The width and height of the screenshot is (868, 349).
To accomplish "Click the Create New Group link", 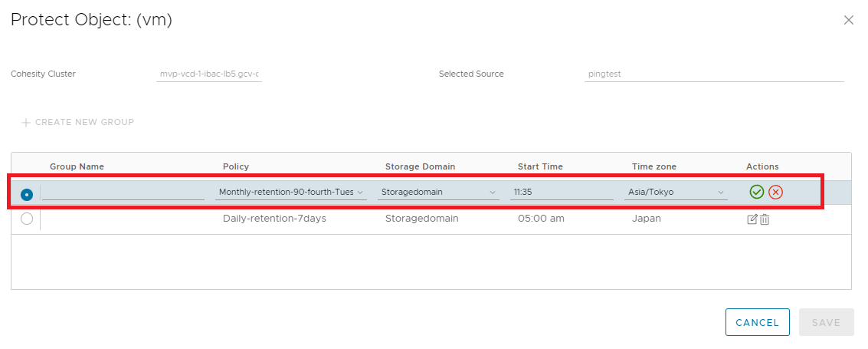I will pos(84,122).
